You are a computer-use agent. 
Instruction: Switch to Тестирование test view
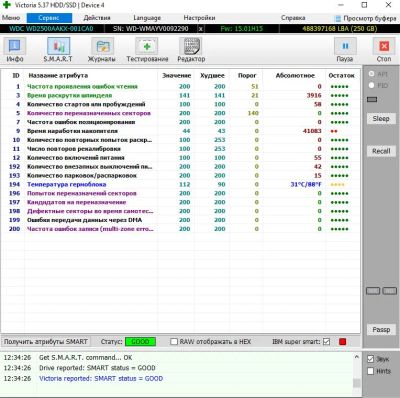point(147,50)
